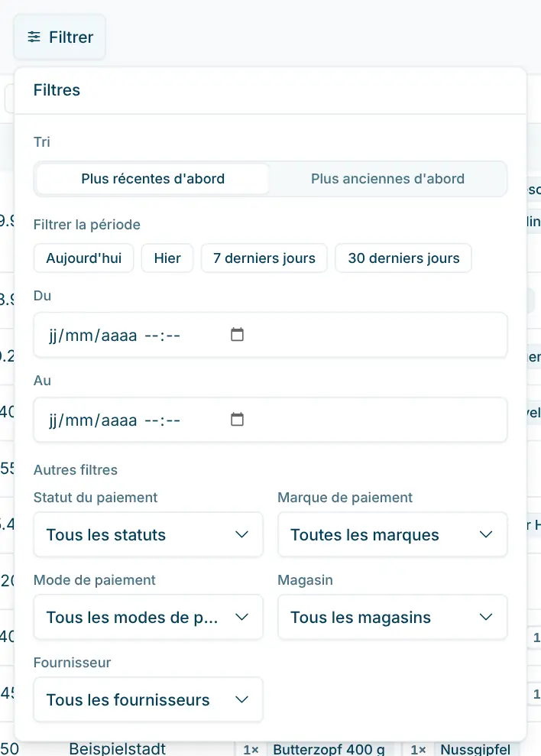Select Plus récentes d'abord sorting

tap(153, 179)
